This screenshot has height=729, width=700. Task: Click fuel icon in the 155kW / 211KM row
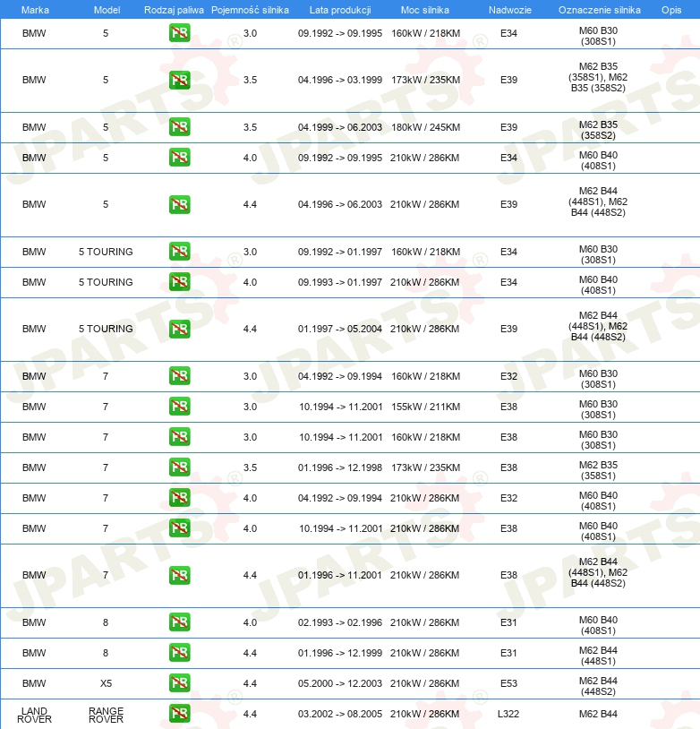tap(179, 407)
